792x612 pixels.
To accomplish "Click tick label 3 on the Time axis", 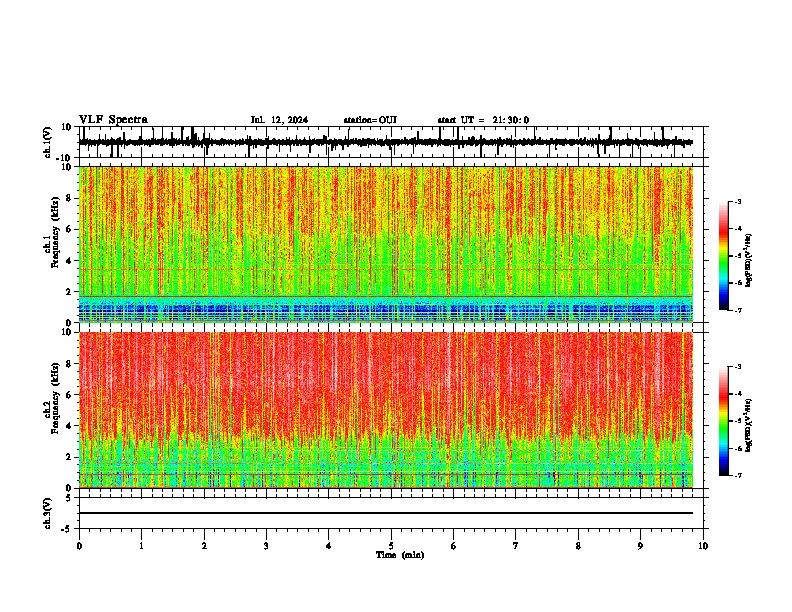I will tap(266, 546).
